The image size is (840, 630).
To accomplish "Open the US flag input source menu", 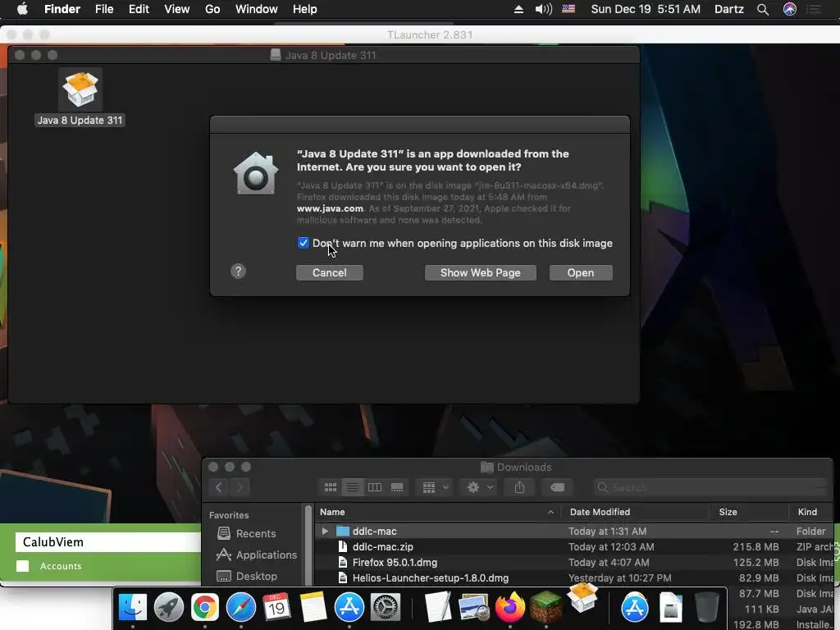I will point(568,8).
